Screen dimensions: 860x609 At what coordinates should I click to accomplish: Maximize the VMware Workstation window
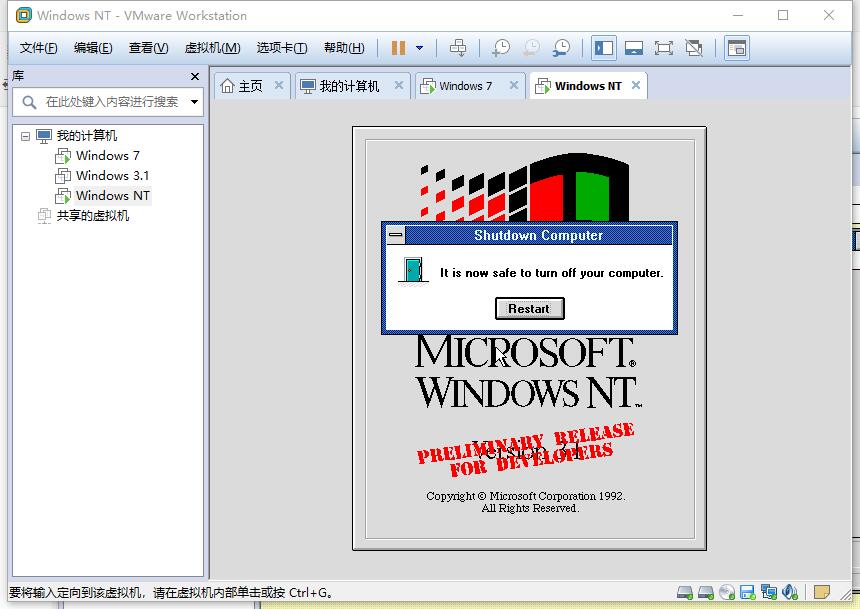click(783, 15)
